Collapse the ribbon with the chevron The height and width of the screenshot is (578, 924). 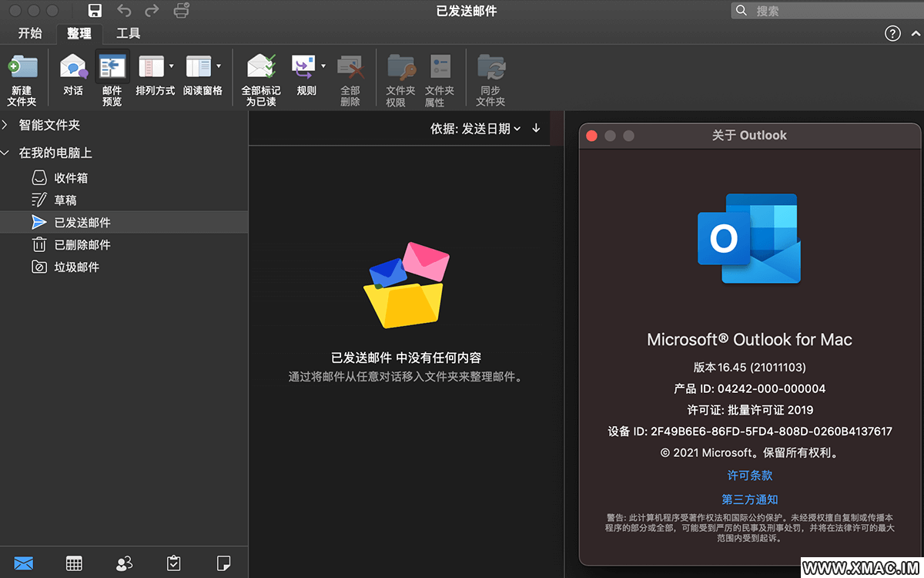click(914, 33)
